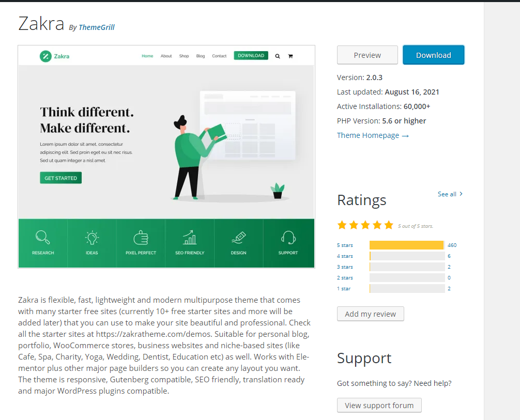This screenshot has width=520, height=420.
Task: Filter reviews by 5 stars
Action: point(345,245)
